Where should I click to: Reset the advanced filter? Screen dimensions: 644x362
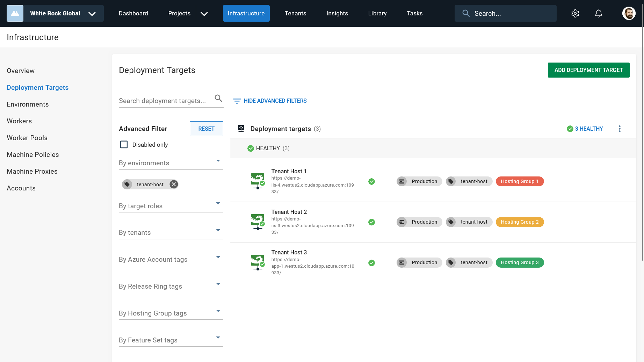(206, 129)
